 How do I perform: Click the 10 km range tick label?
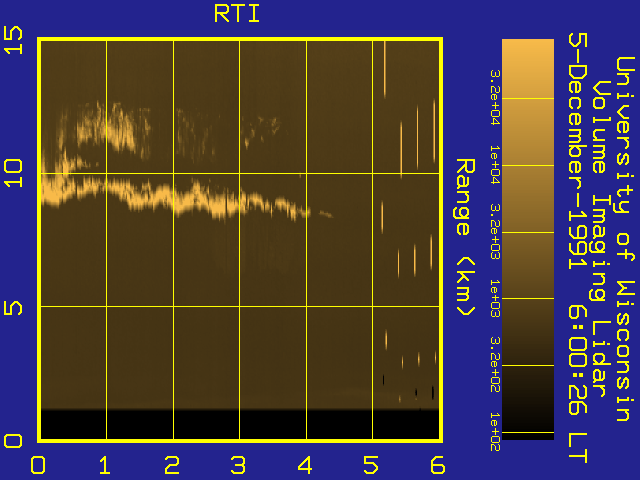tap(13, 173)
